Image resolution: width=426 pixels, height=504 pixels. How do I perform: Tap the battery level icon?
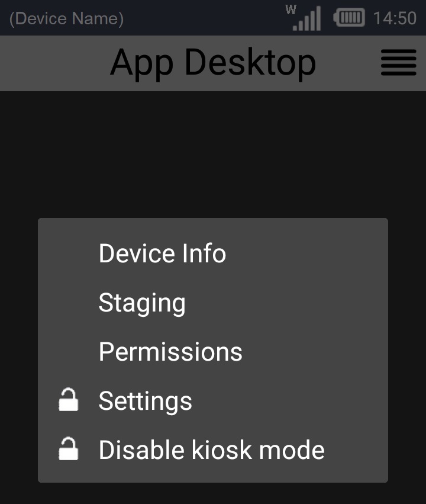pos(349,18)
